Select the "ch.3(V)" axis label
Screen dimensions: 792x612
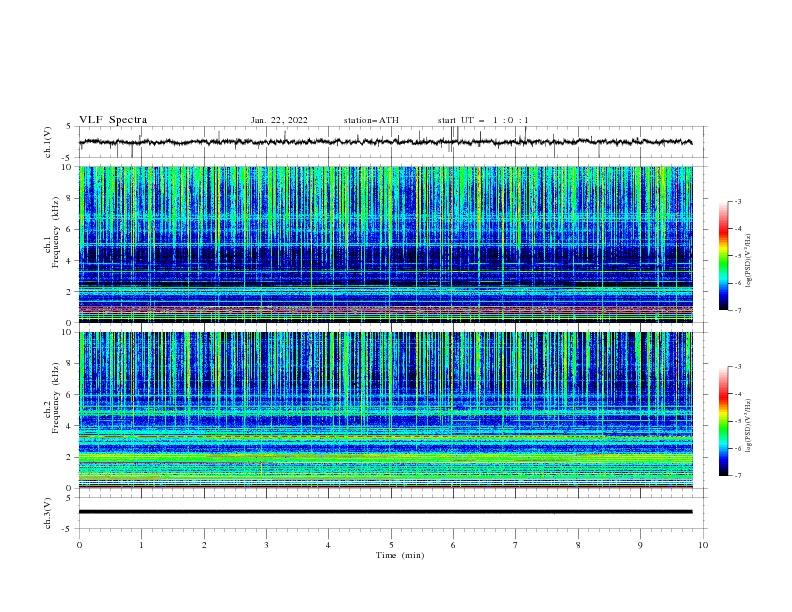pos(48,513)
